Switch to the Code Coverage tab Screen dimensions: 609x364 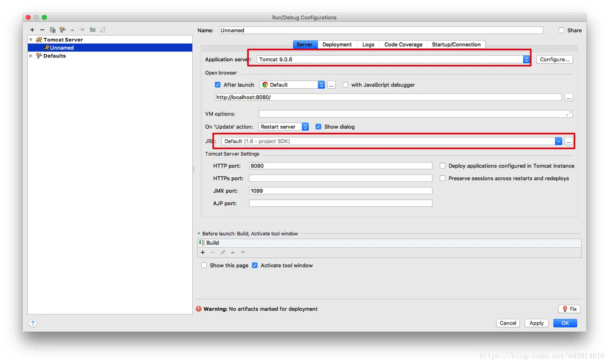point(403,44)
